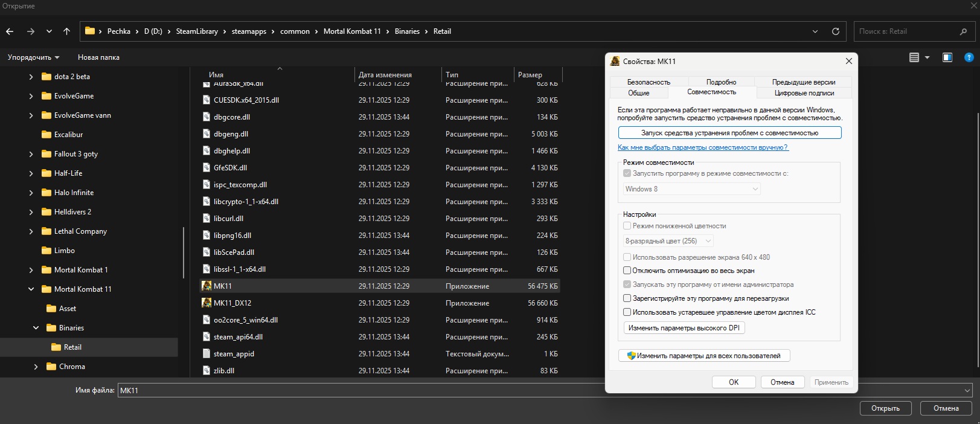Viewport: 980px width, 424px height.
Task: Expand the Chroma folder
Action: point(36,367)
